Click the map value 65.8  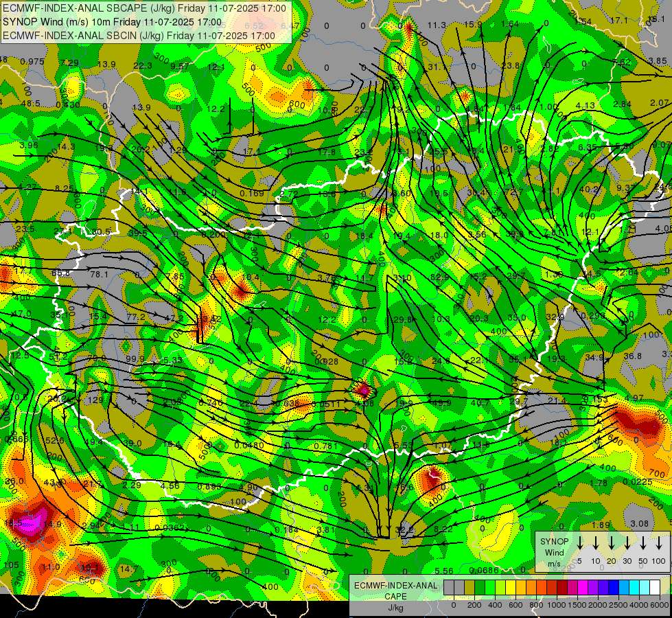tap(60, 273)
